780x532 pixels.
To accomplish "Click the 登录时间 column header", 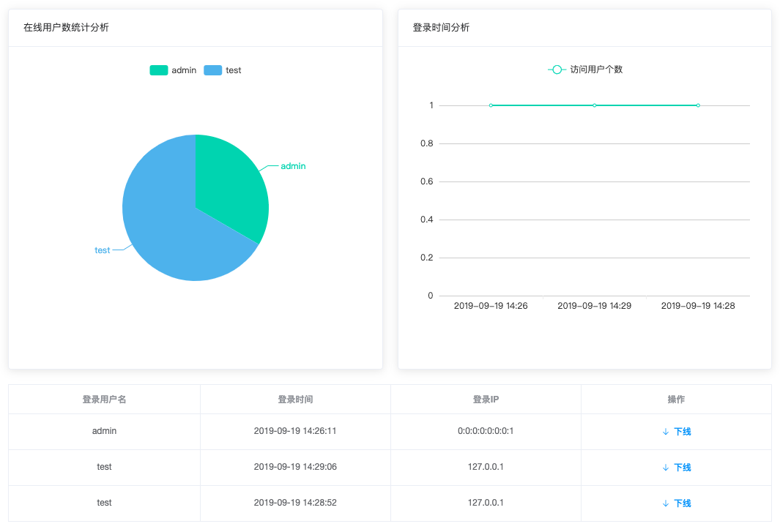I will point(295,400).
